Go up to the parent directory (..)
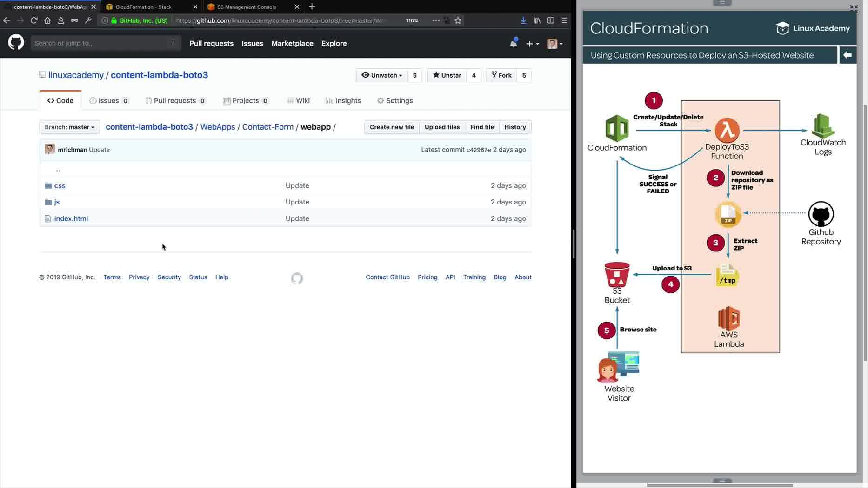This screenshot has height=488, width=868. click(58, 170)
